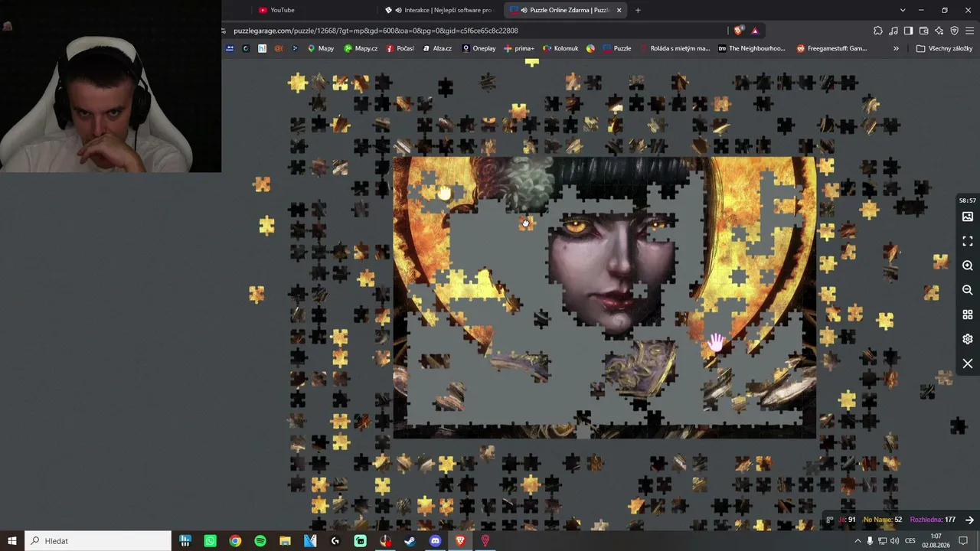980x551 pixels.
Task: Open the Windows Start menu
Action: [12, 541]
